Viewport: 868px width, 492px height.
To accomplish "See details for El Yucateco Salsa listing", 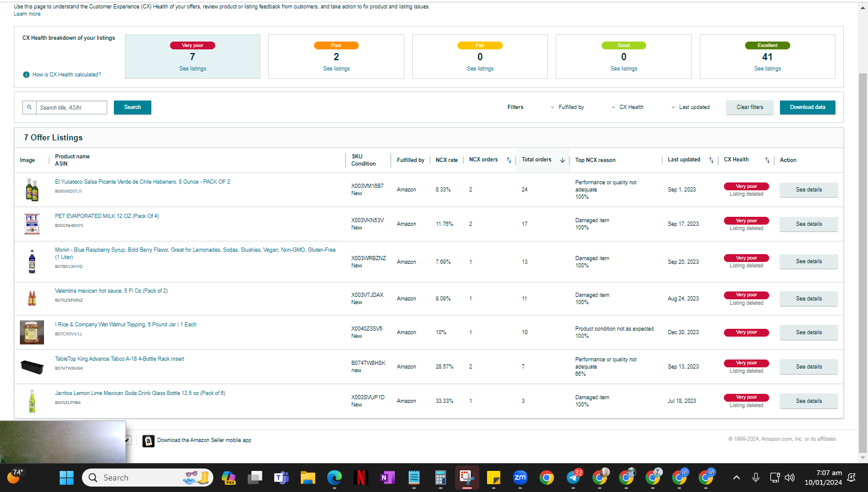I will (809, 190).
